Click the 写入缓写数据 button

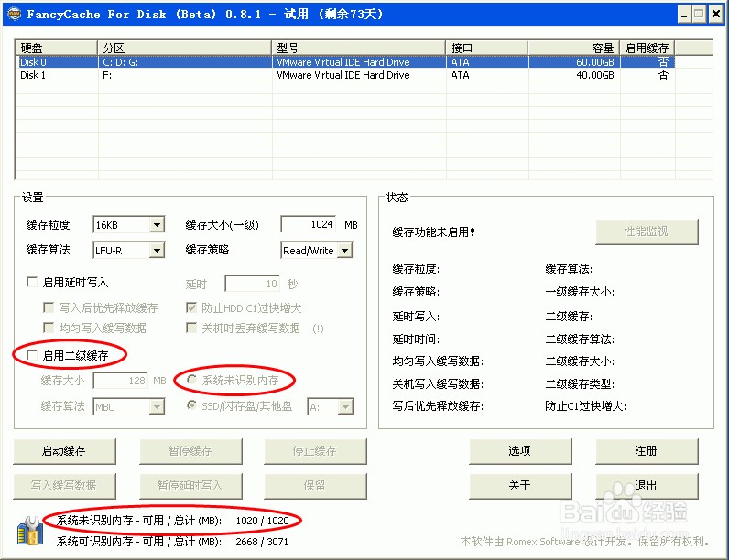click(64, 486)
